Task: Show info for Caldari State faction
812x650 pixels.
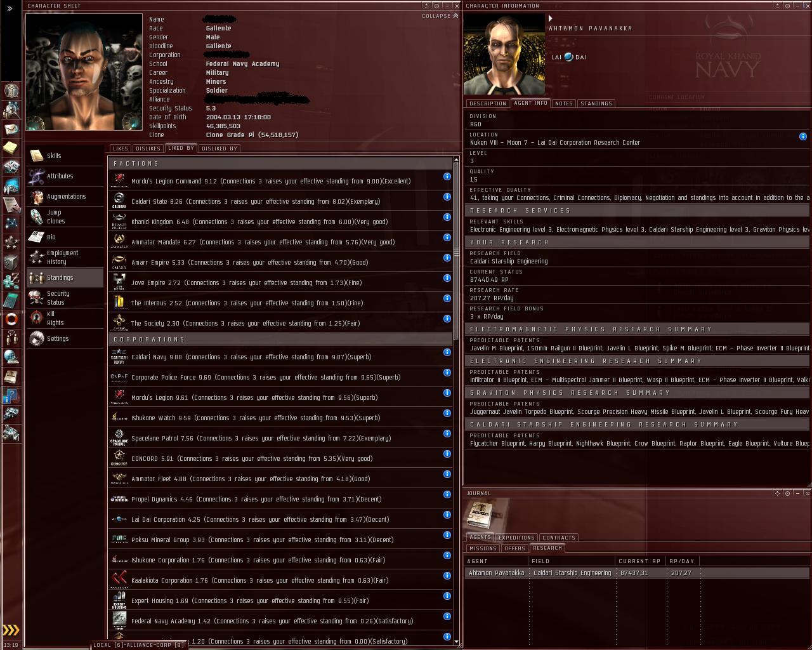Action: (447, 197)
